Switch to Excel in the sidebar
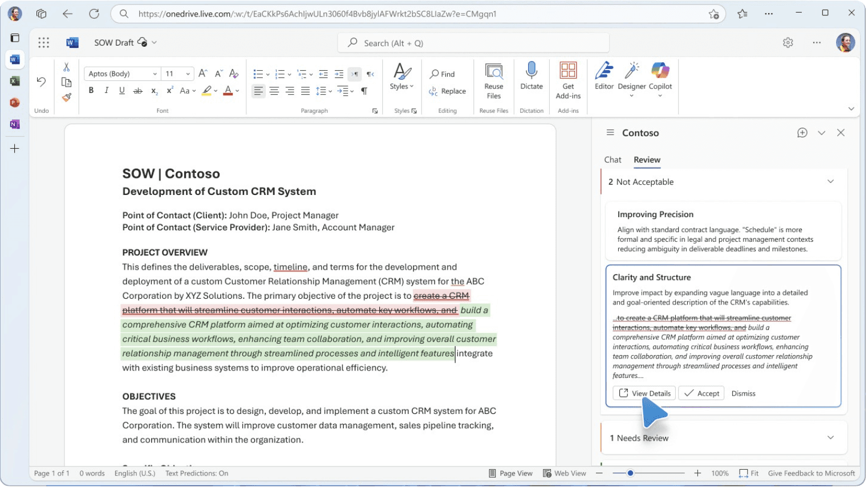 click(x=15, y=81)
